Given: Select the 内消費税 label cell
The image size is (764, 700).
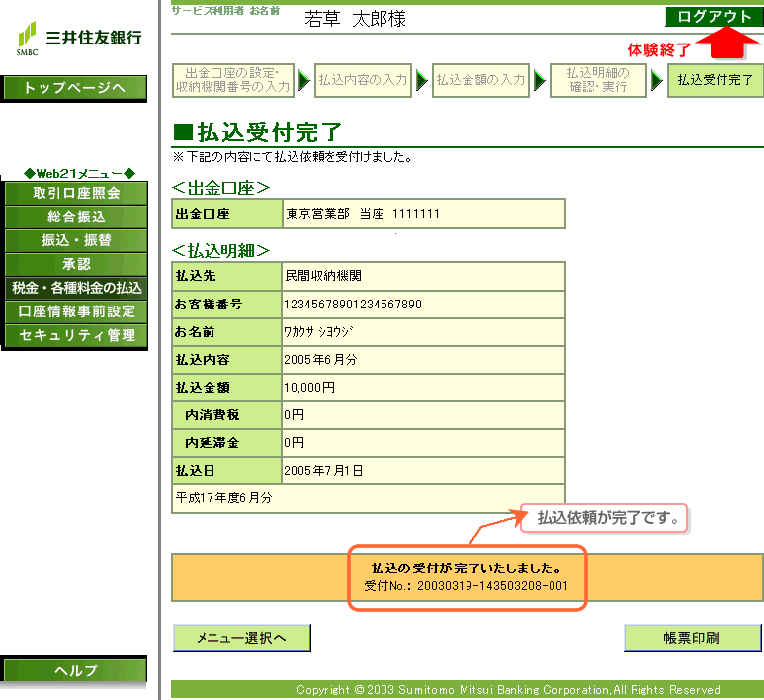Looking at the screenshot, I should coord(227,415).
